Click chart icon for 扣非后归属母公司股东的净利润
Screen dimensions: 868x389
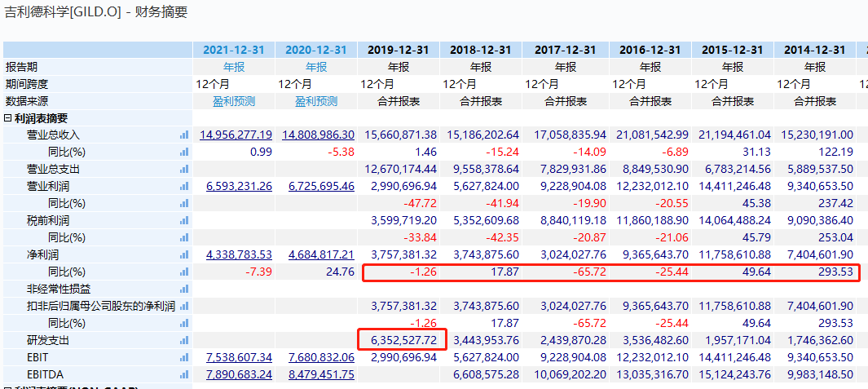point(183,306)
